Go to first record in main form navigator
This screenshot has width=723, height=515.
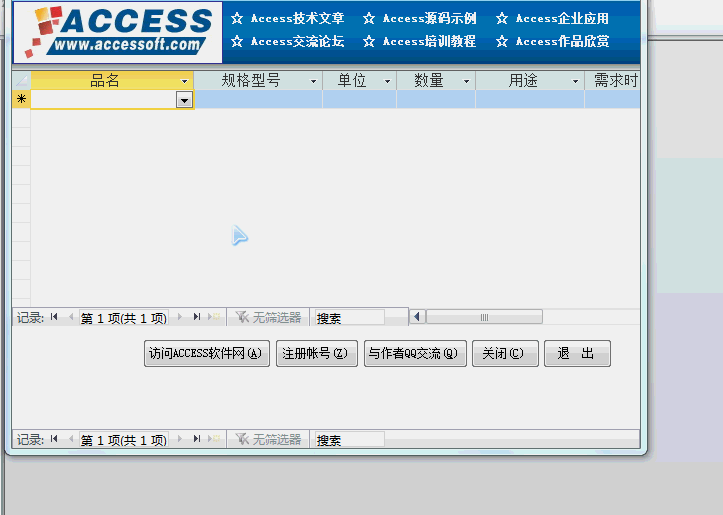pyautogui.click(x=54, y=439)
